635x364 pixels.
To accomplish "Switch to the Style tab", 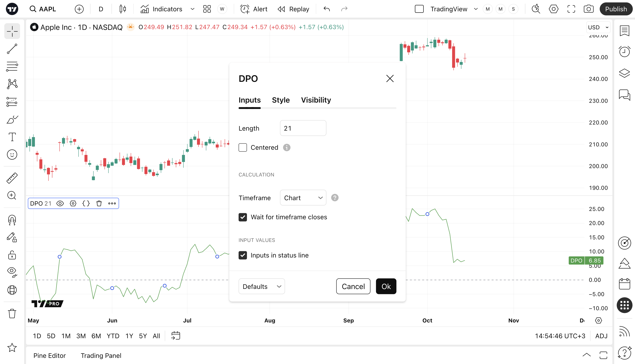I will click(281, 100).
